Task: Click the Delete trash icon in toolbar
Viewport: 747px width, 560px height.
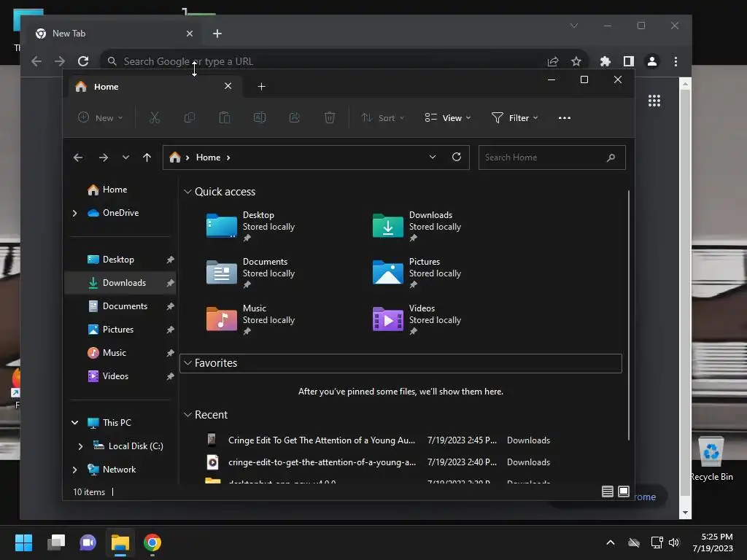Action: pyautogui.click(x=330, y=117)
